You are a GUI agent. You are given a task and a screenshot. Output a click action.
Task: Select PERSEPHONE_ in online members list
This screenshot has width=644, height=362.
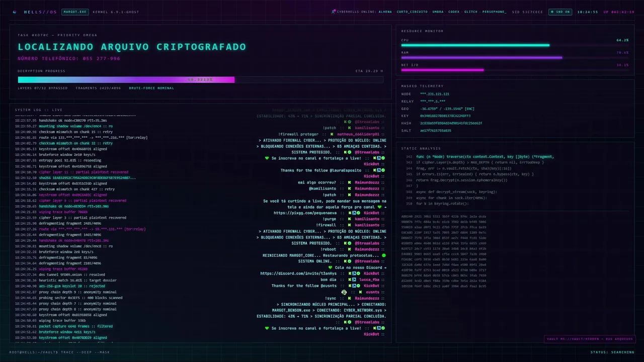coord(495,12)
